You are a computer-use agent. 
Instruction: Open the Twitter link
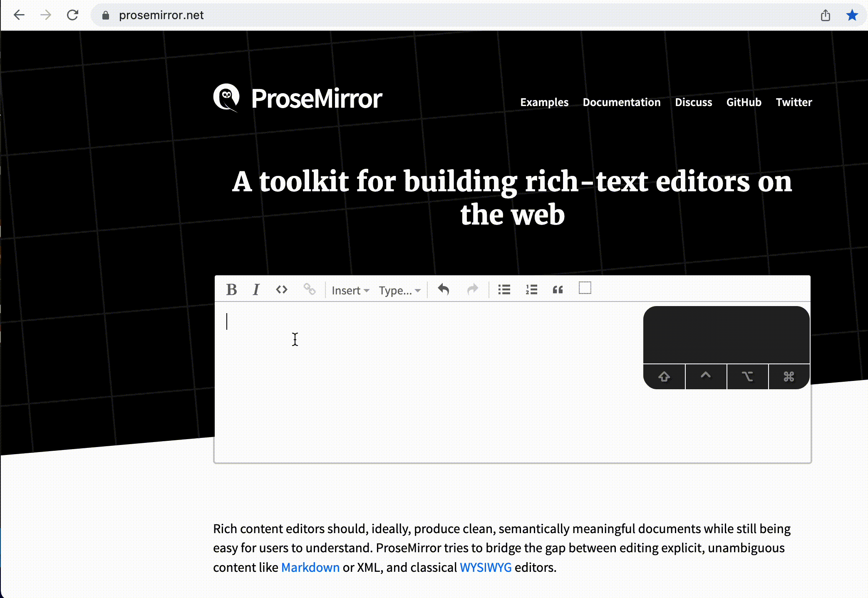(x=794, y=102)
